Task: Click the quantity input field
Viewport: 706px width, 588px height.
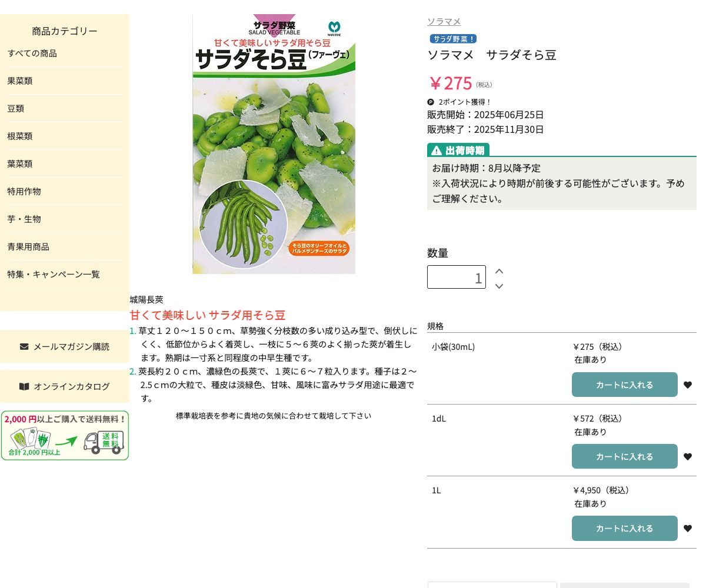Action: (x=457, y=277)
